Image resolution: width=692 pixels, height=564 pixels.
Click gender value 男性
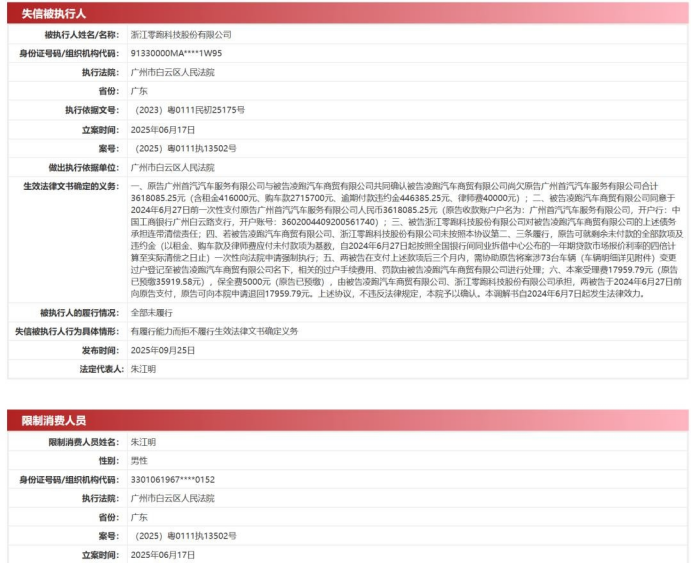[139, 460]
